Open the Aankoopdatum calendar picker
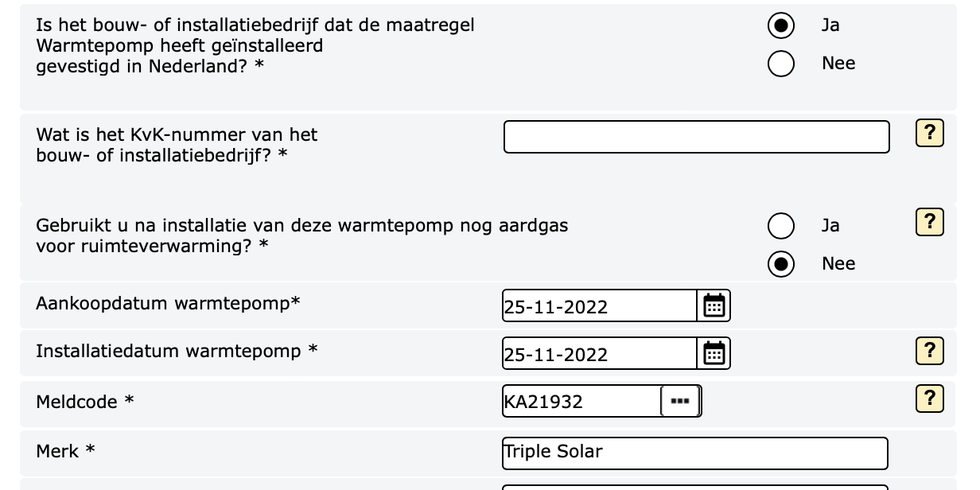The image size is (980, 490). pyautogui.click(x=714, y=305)
